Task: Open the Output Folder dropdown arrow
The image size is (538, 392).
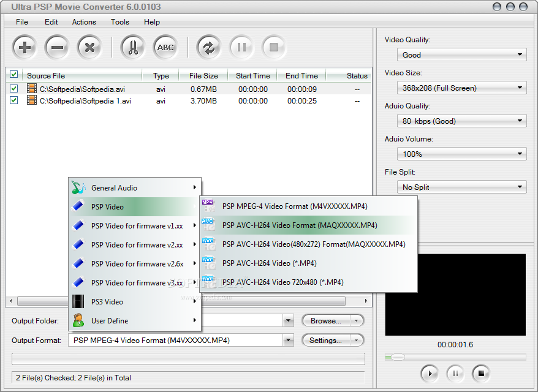Action: coord(289,321)
